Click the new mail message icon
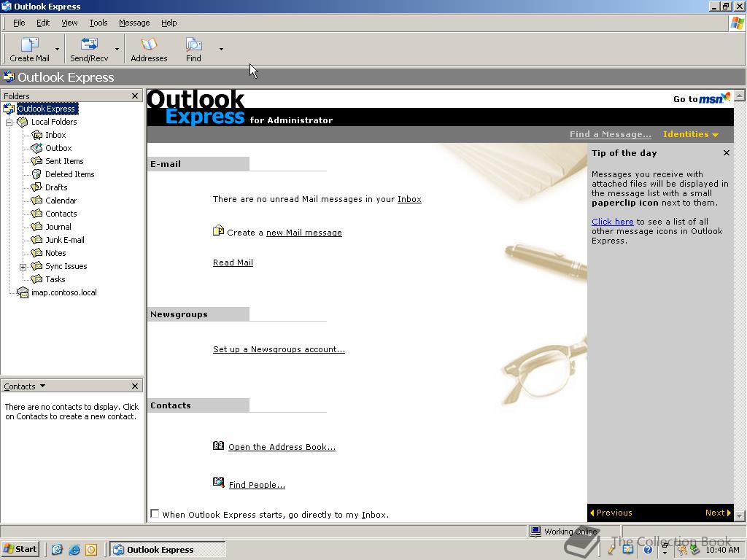The height and width of the screenshot is (560, 747). click(218, 231)
